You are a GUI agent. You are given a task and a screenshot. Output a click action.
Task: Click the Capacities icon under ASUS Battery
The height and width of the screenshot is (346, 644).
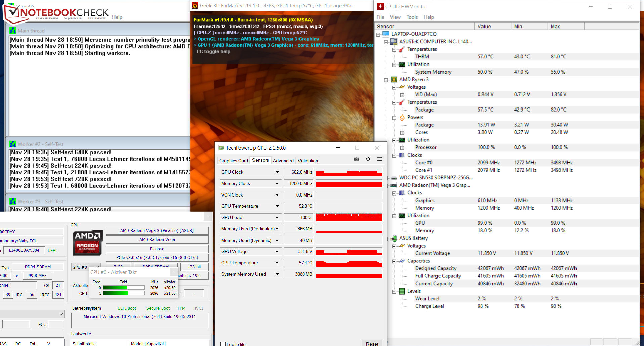[x=402, y=261]
